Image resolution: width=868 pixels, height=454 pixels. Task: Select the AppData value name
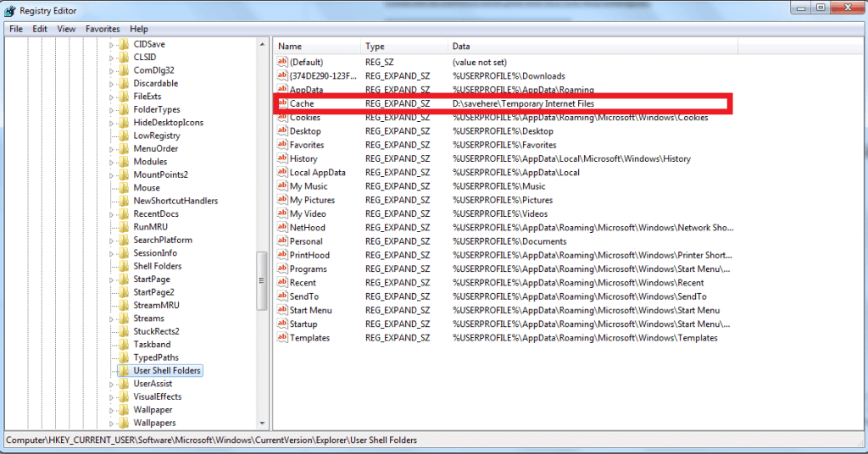[x=306, y=90]
